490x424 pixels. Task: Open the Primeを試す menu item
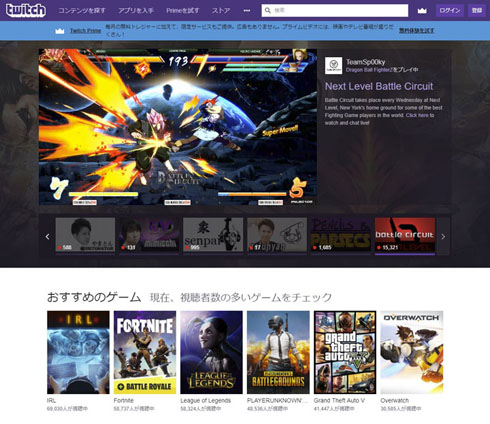(x=183, y=11)
